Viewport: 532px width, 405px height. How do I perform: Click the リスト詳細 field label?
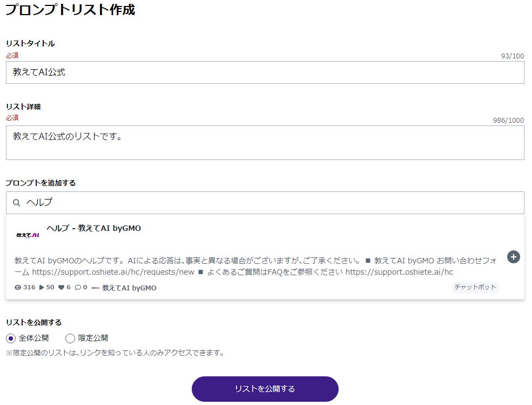(x=23, y=107)
